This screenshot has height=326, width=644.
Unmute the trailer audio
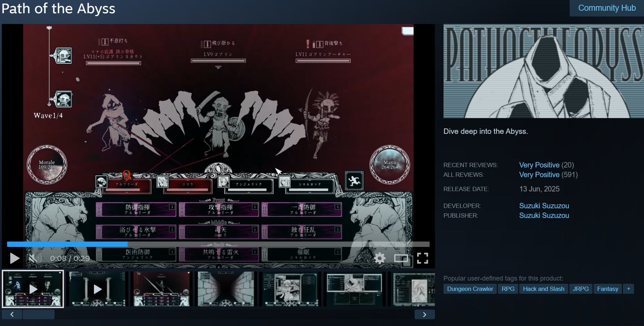33,258
